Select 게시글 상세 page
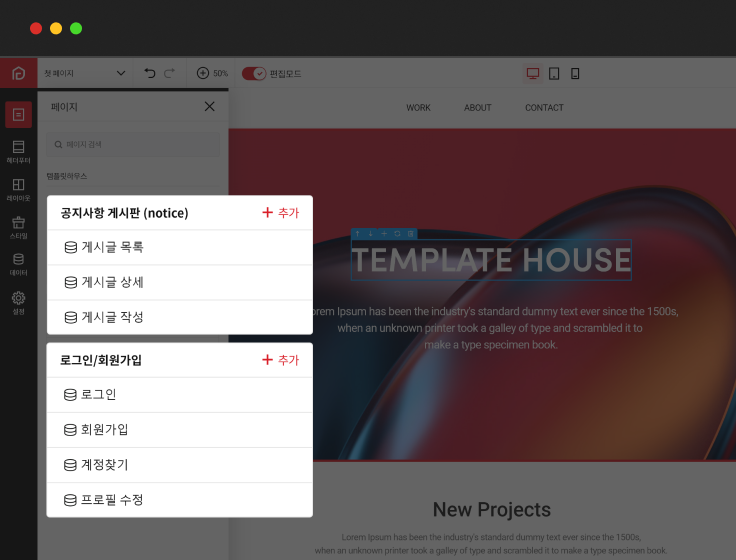Screen dimensions: 736x560 [x=180, y=283]
